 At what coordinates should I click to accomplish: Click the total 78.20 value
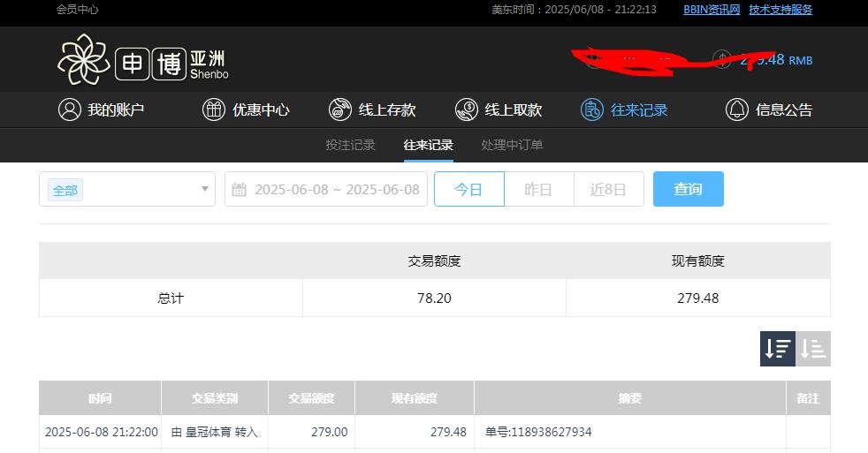(435, 298)
